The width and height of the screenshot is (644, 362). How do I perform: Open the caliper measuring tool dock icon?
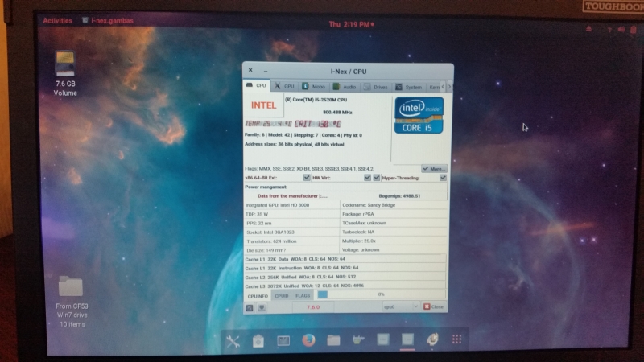click(358, 339)
